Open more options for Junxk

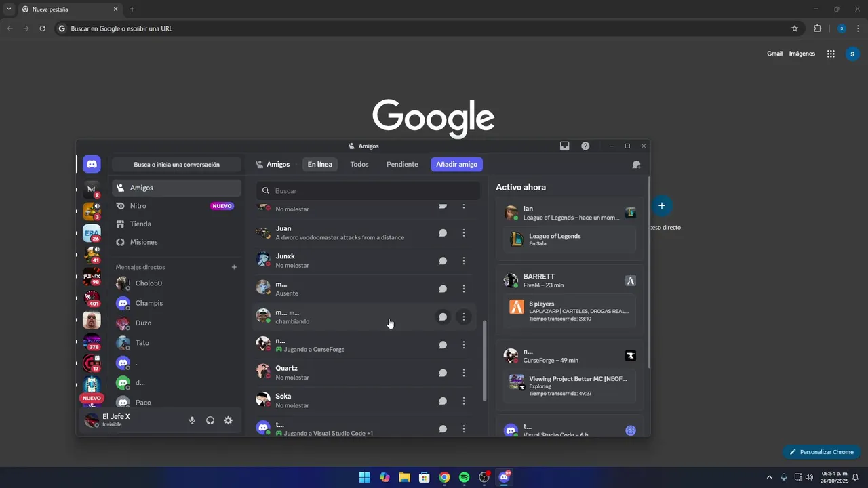(x=464, y=261)
